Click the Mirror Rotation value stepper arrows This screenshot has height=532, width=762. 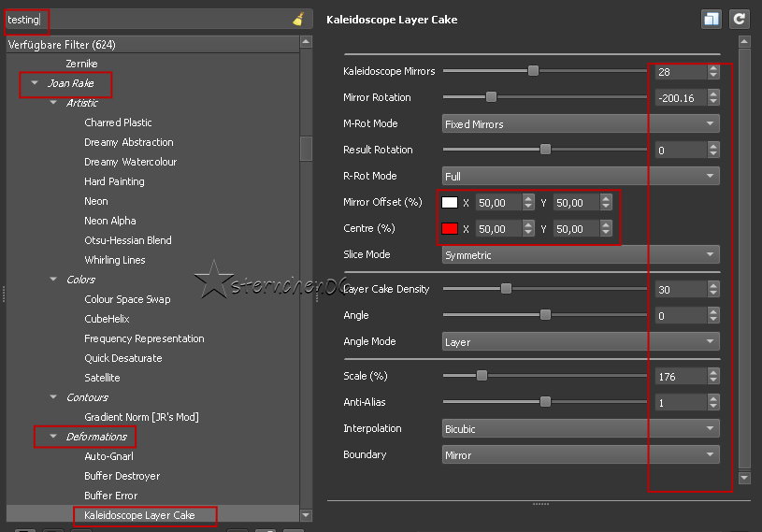(x=713, y=97)
